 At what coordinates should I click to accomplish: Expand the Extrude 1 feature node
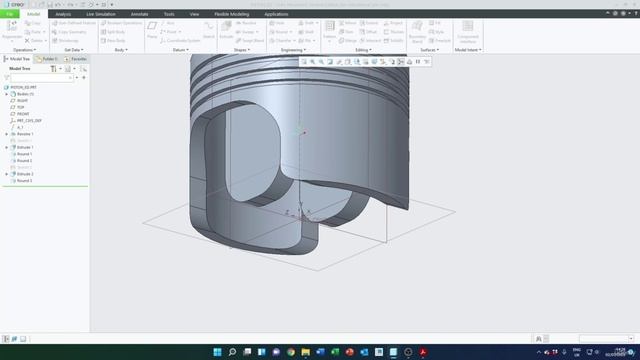click(x=7, y=147)
